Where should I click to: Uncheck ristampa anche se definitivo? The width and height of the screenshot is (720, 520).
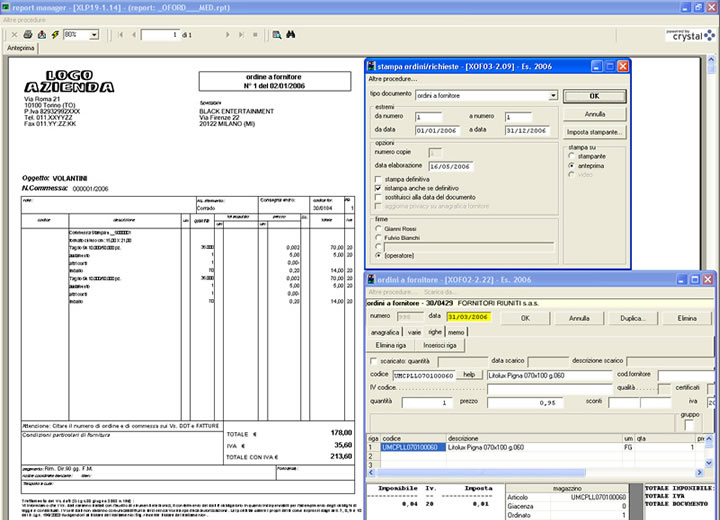(x=378, y=188)
